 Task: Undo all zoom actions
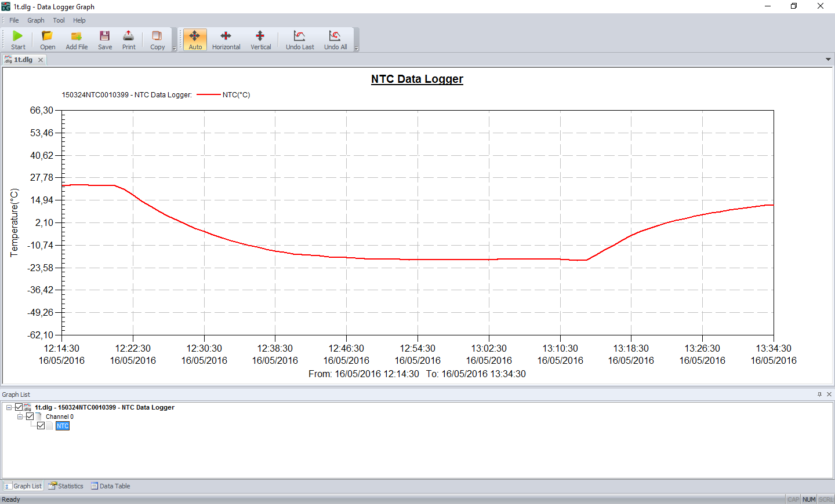pyautogui.click(x=335, y=39)
